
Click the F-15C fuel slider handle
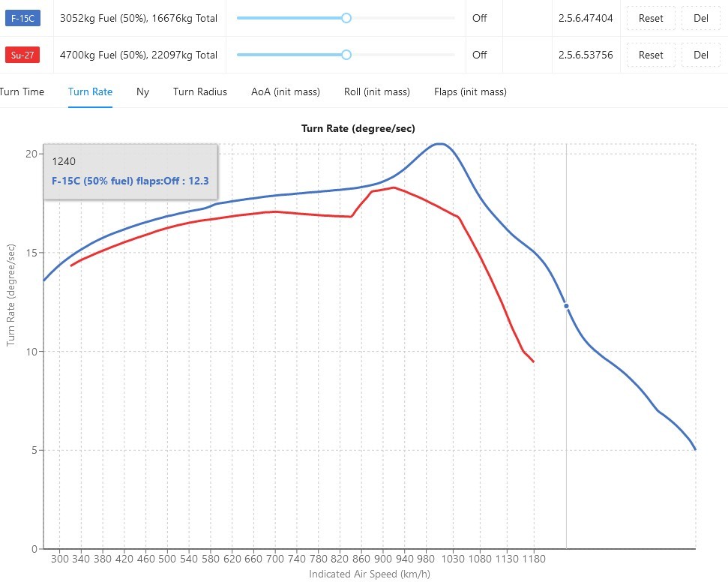[346, 18]
